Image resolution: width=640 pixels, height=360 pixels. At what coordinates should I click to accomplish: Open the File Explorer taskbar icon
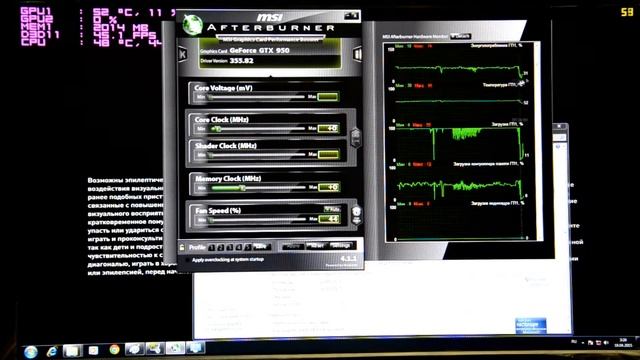[x=73, y=351]
